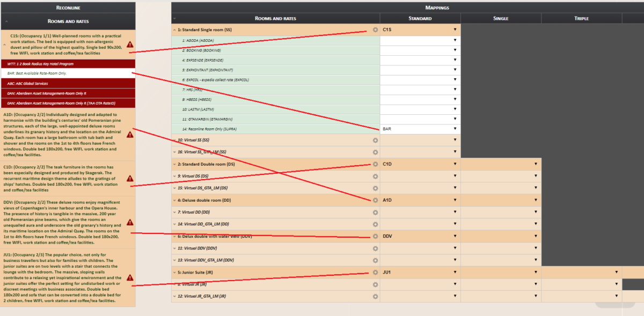Click warning triangle beside A1D room description

129,135
